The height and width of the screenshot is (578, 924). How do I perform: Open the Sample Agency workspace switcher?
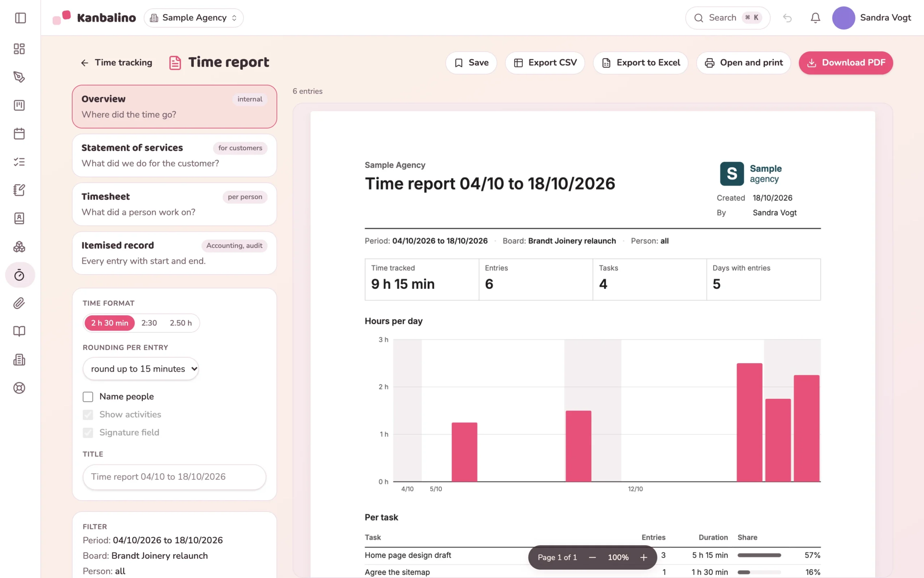[193, 18]
